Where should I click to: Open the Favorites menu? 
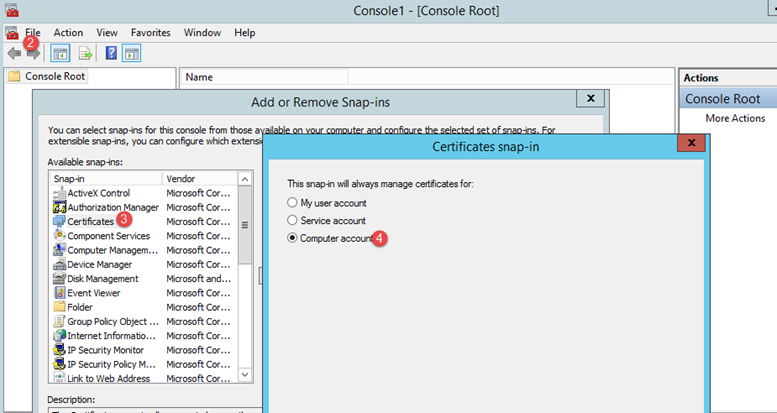(x=150, y=32)
